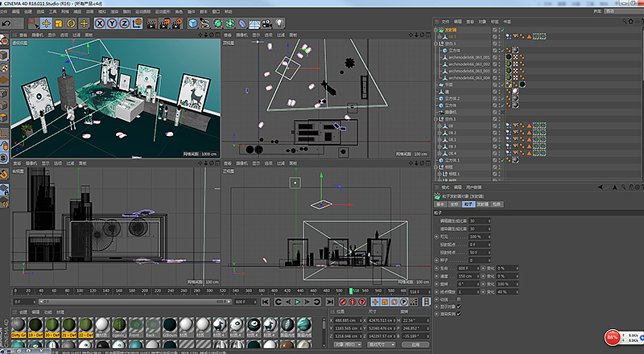Toggle the Y axis lock
Image resolution: width=644 pixels, height=354 pixels.
112,23
